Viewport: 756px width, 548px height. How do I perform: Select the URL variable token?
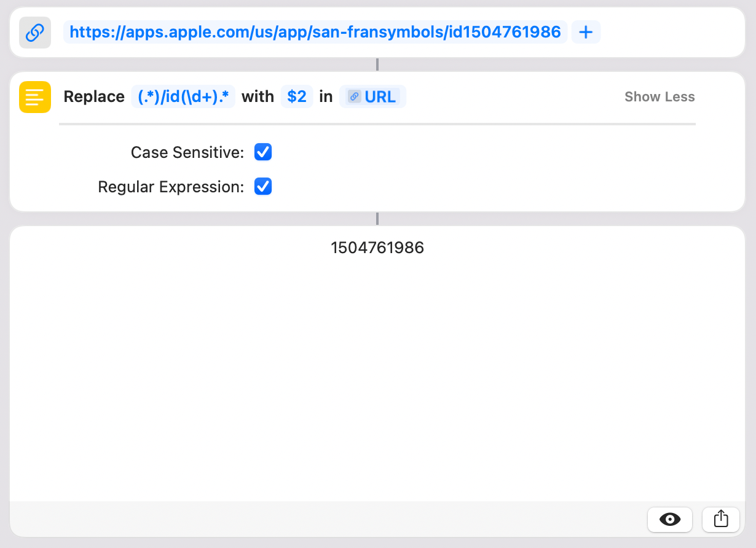(x=372, y=97)
